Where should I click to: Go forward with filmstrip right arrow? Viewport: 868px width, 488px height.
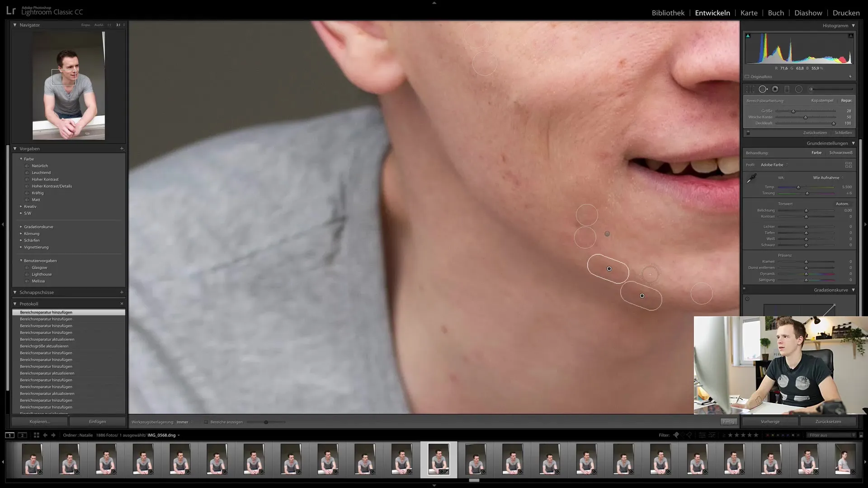point(53,435)
